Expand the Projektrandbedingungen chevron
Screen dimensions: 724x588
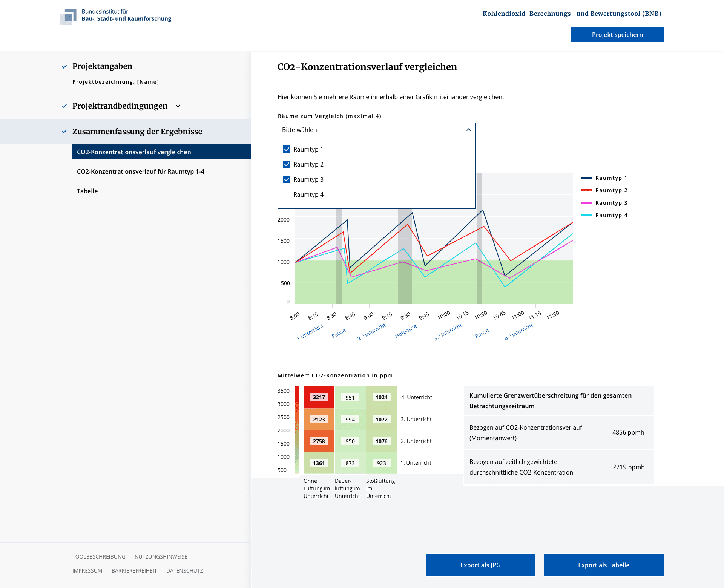[178, 106]
